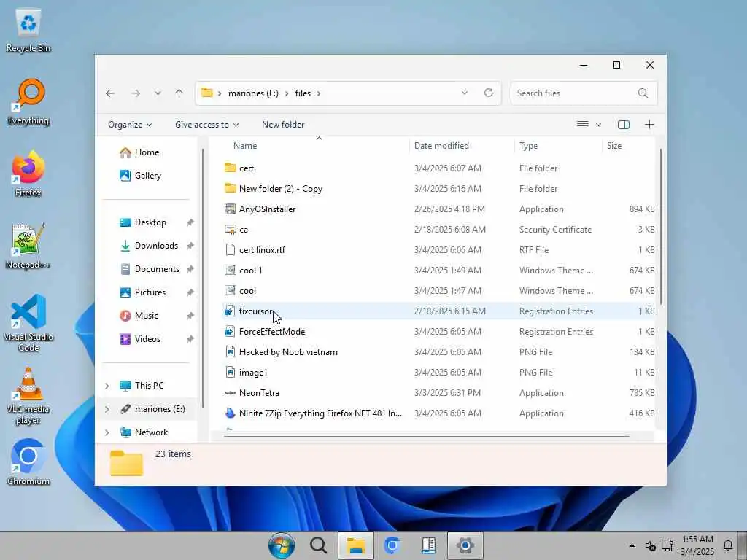Screen dimensions: 747x560
Task: Launch Visual Studio Code desktop shortcut
Action: (28, 323)
